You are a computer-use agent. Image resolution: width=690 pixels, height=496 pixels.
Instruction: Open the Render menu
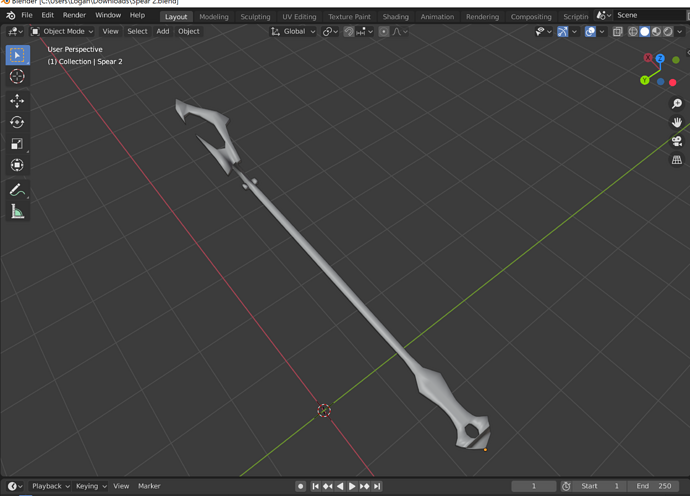pyautogui.click(x=74, y=15)
